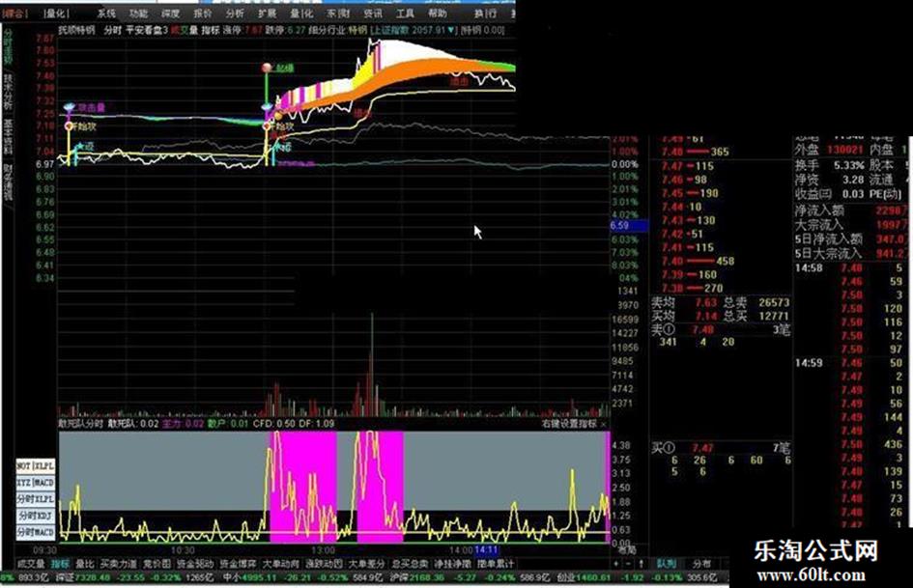The image size is (913, 588).
Task: Open the 分析 menu
Action: pos(235,13)
